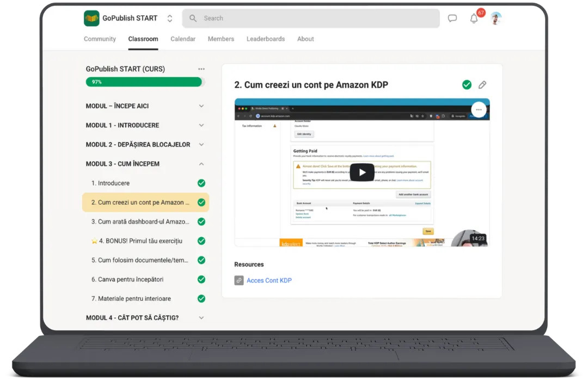Go to the Members tab

pyautogui.click(x=221, y=39)
